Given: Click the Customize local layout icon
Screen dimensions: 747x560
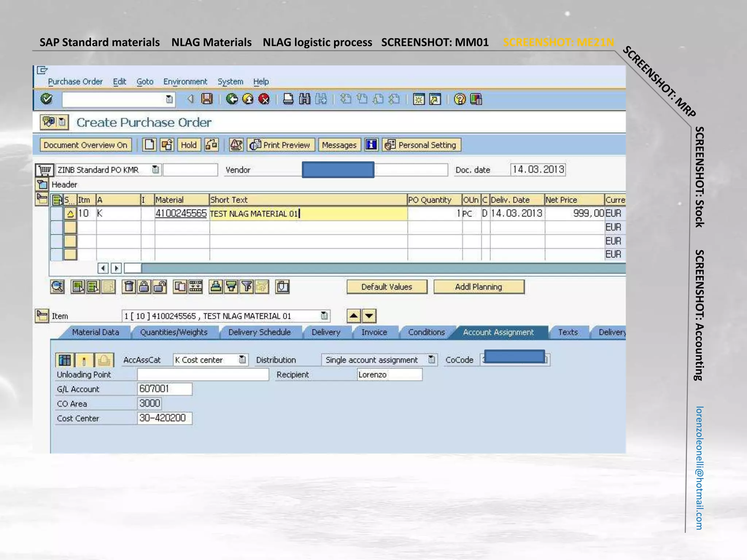Looking at the screenshot, I should (476, 99).
